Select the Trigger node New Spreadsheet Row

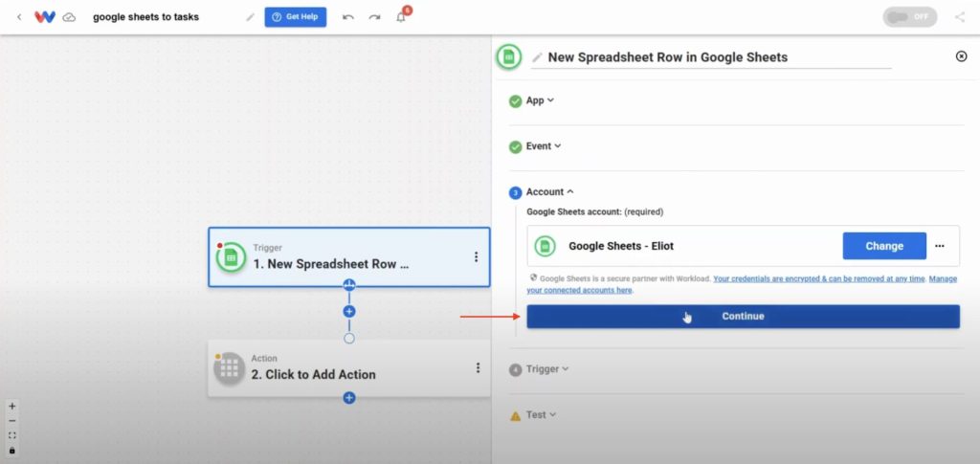tap(348, 257)
